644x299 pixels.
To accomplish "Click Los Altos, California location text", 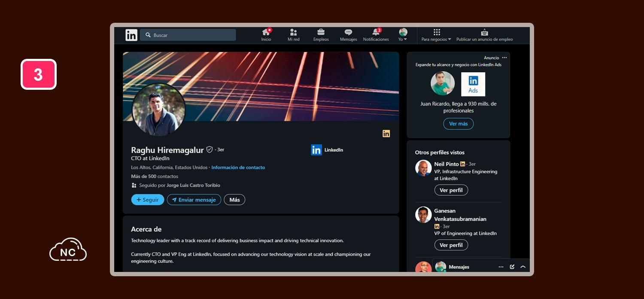I will coord(169,168).
